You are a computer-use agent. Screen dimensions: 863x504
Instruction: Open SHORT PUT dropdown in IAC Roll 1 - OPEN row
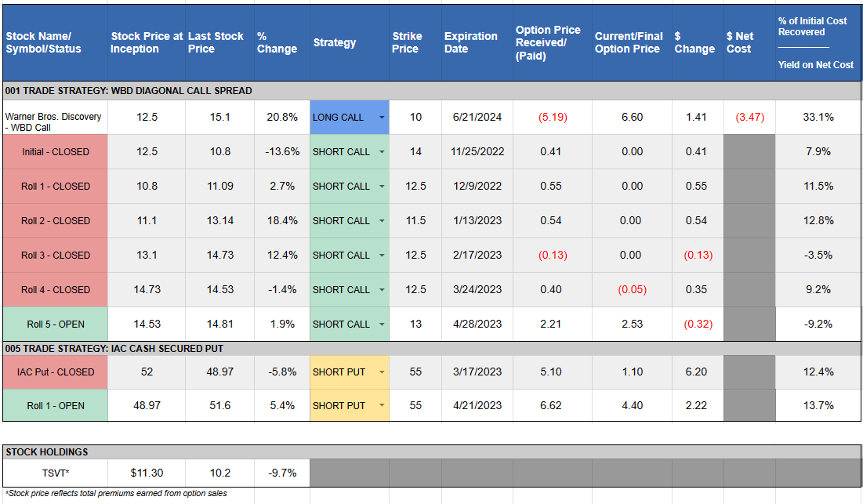[382, 405]
